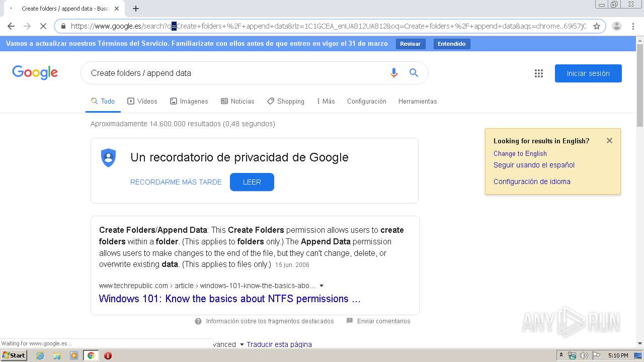This screenshot has width=644, height=362.
Task: Click the magnifier search button
Action: tap(414, 73)
